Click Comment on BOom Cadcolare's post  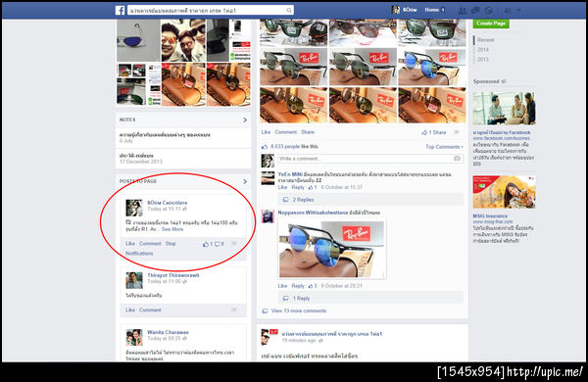click(150, 244)
